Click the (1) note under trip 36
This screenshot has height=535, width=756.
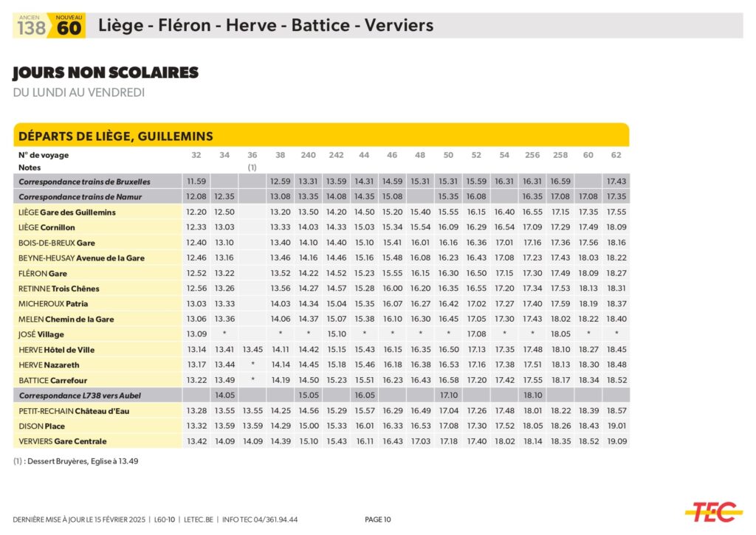click(252, 168)
